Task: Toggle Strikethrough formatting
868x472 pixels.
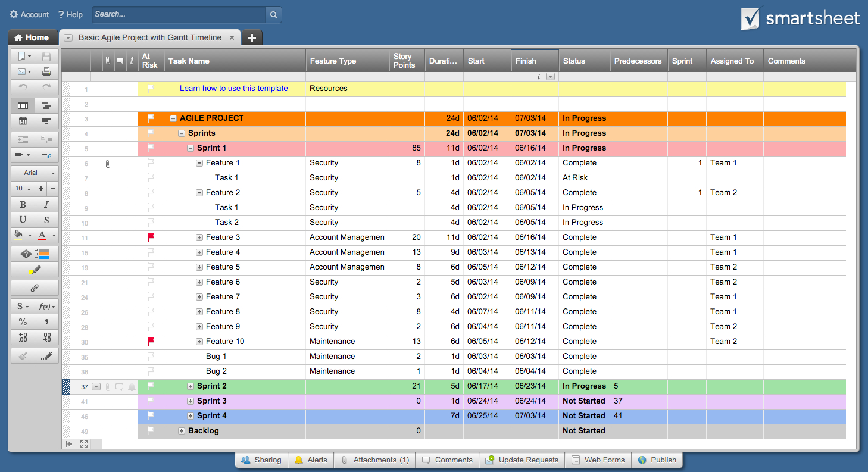Action: pyautogui.click(x=45, y=221)
